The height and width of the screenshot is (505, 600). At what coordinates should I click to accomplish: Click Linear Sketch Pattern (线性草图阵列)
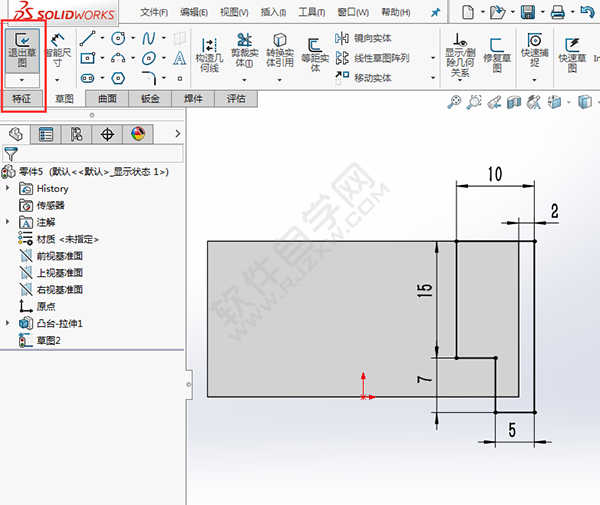[372, 58]
